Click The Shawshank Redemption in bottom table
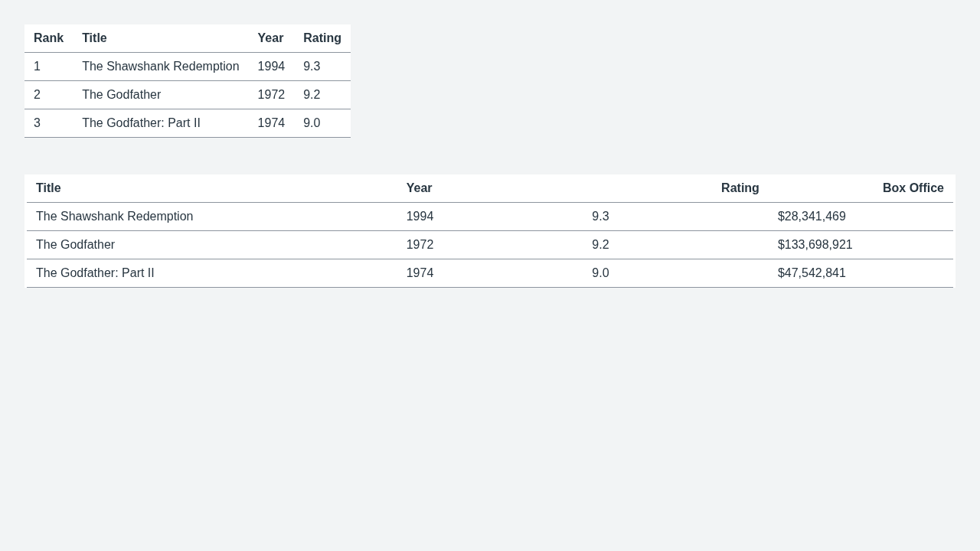The height and width of the screenshot is (551, 980). [115, 217]
